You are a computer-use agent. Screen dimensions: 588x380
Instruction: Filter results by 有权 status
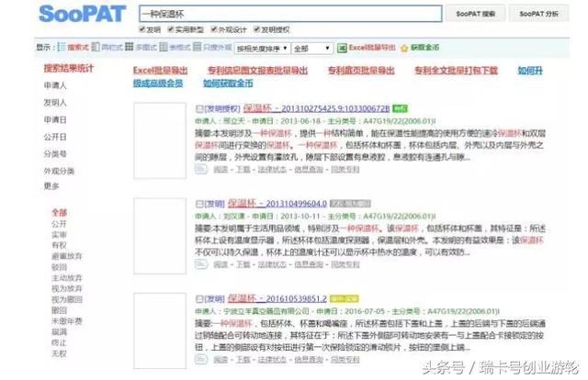[59, 245]
